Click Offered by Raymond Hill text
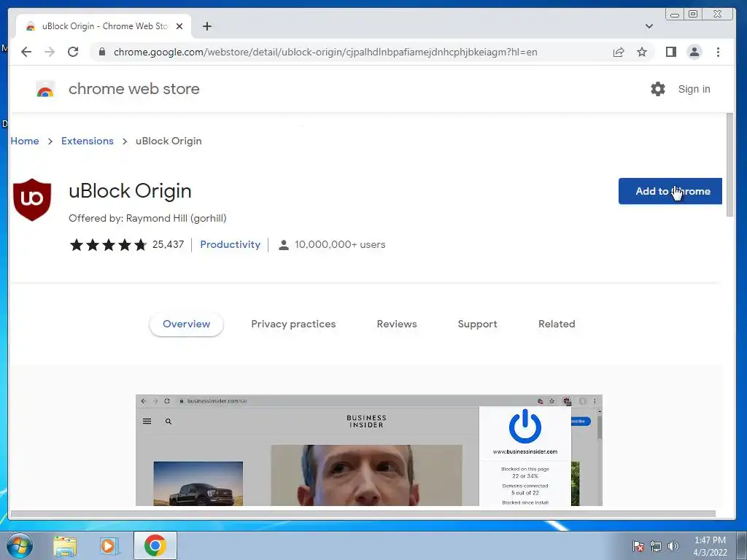This screenshot has height=560, width=747. [x=147, y=218]
